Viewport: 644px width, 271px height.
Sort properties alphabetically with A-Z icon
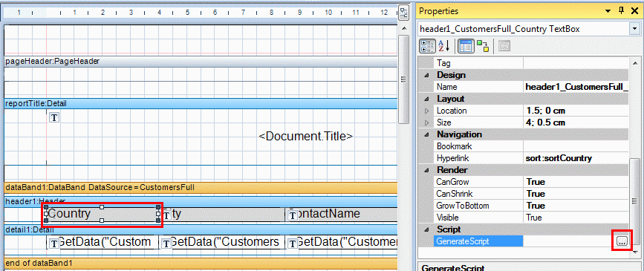pyautogui.click(x=444, y=47)
